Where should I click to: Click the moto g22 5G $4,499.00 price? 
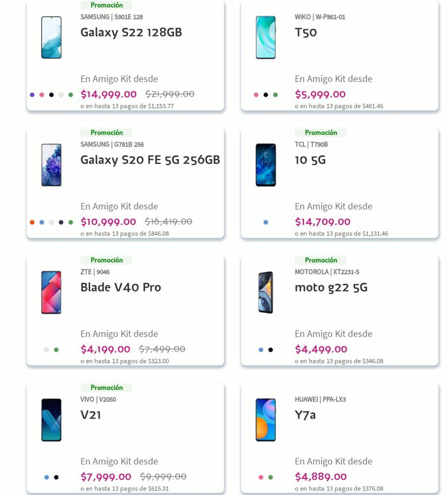point(321,349)
